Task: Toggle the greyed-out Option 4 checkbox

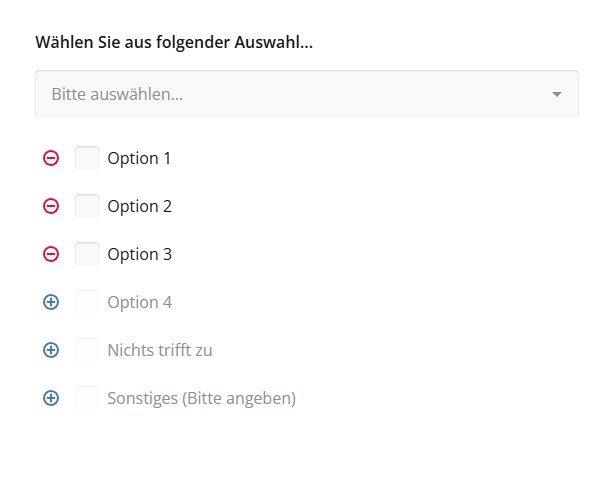Action: coord(87,302)
